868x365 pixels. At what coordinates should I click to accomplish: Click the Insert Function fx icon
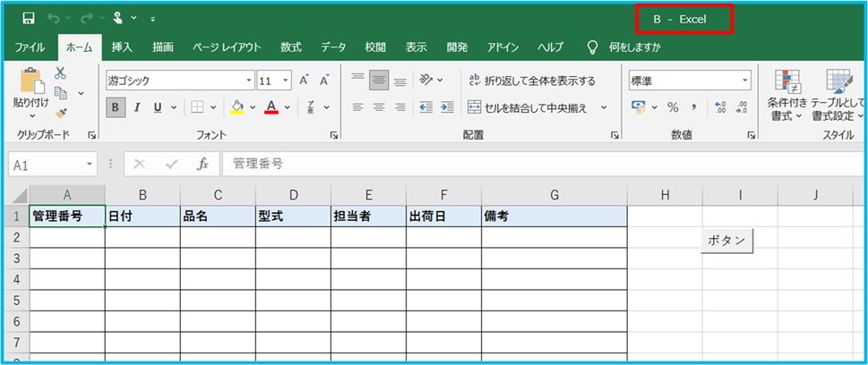click(202, 164)
